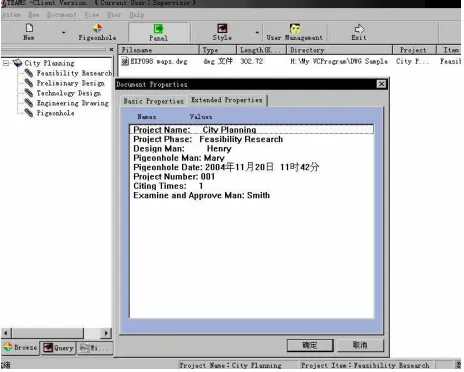Open dropdown arrow next to New

63,32
